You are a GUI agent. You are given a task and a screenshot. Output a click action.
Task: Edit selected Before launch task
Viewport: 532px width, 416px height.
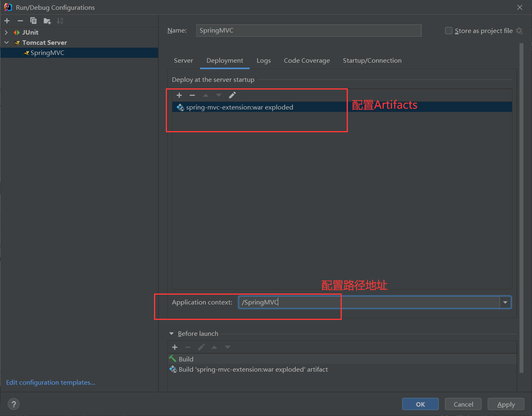(x=201, y=347)
